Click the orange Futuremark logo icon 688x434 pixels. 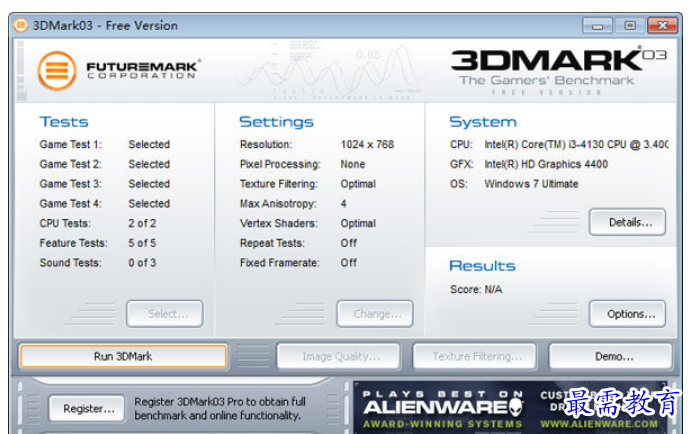[57, 70]
